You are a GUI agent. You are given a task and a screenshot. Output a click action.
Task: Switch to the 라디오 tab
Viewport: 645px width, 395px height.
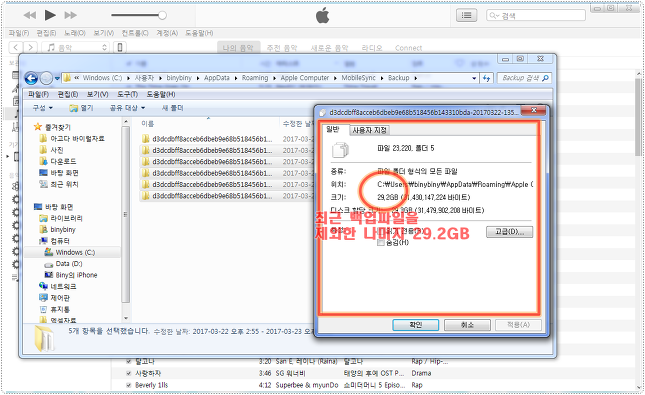[372, 48]
